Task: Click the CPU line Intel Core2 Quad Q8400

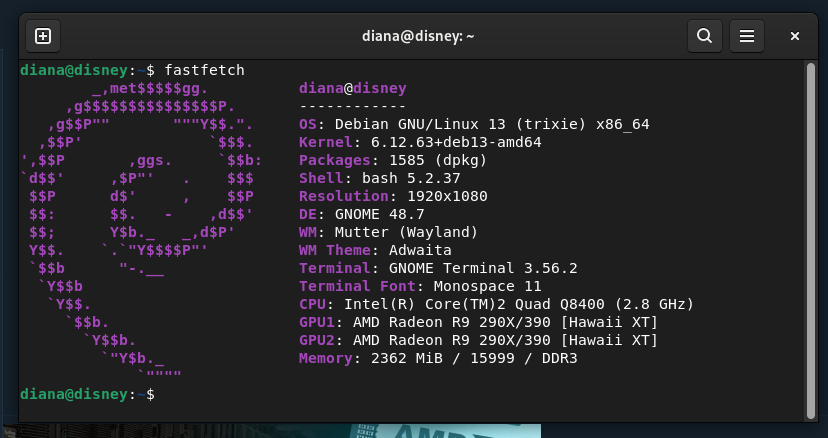Action: pos(496,304)
